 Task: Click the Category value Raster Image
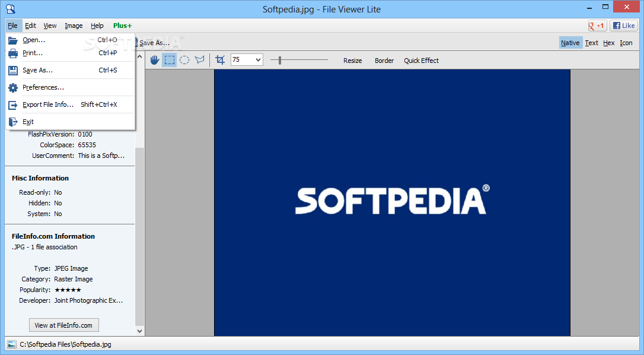click(x=74, y=279)
